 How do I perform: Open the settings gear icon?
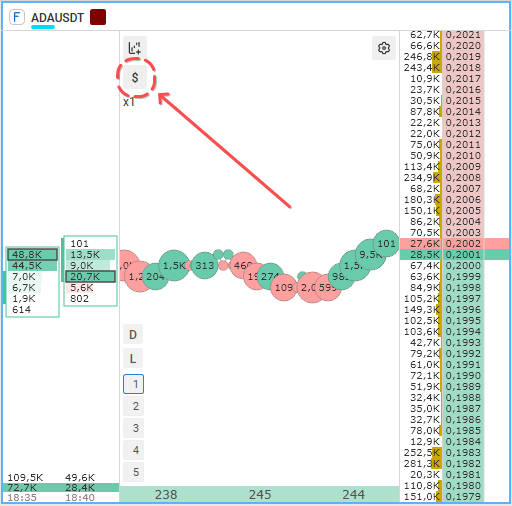click(384, 48)
